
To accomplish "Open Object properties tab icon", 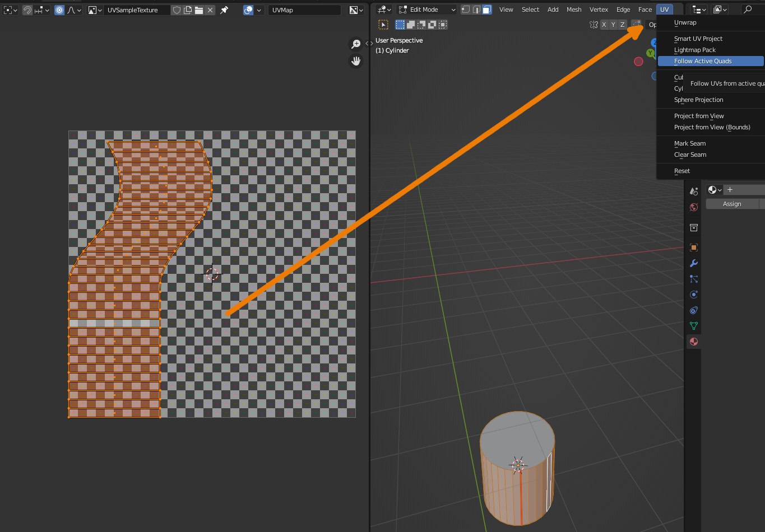I will pyautogui.click(x=694, y=248).
